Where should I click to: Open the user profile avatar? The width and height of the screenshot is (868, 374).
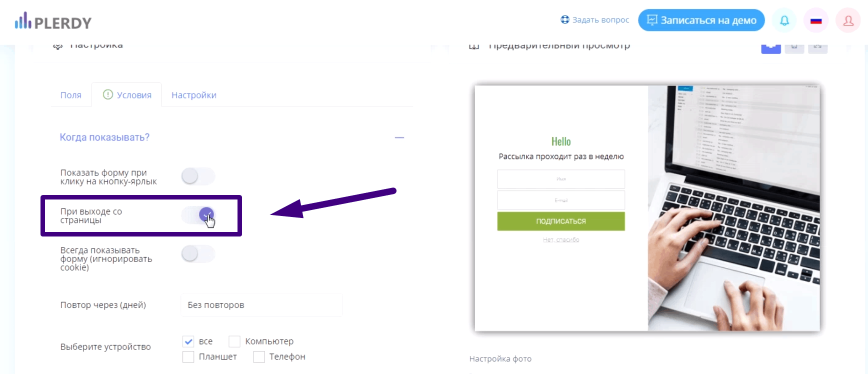tap(848, 20)
